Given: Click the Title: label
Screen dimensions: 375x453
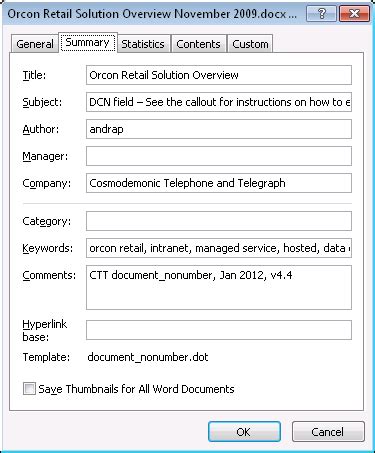Looking at the screenshot, I should click(x=34, y=75).
